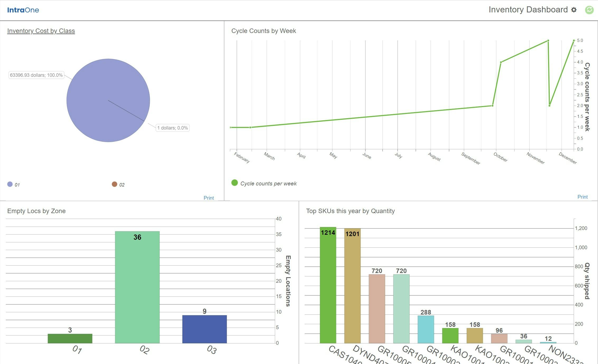The image size is (598, 364).
Task: Open the Inventory Cost by Class report link
Action: click(41, 31)
